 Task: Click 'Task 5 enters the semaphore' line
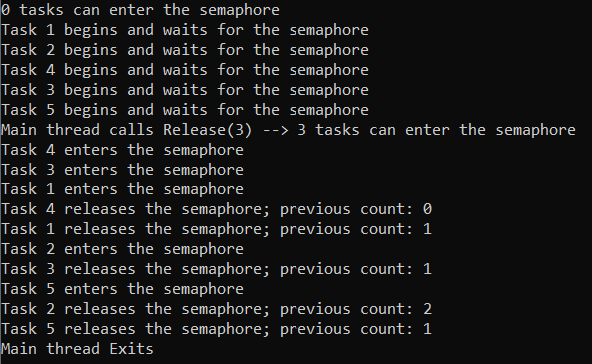pyautogui.click(x=123, y=289)
